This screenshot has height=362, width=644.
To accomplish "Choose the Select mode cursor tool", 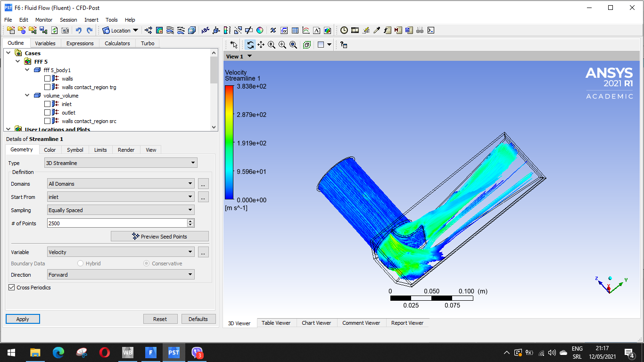I will [234, 44].
